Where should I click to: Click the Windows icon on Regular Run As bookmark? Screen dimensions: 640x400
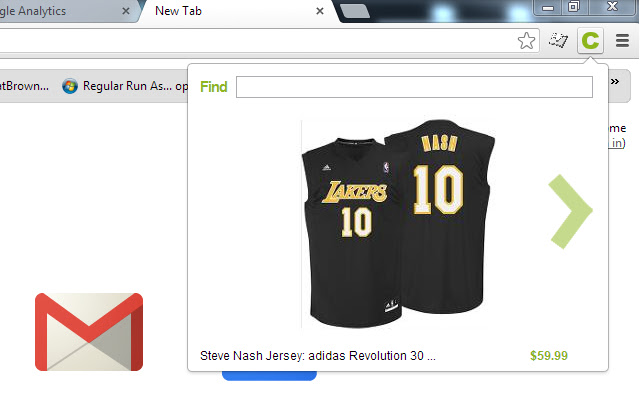coord(70,86)
